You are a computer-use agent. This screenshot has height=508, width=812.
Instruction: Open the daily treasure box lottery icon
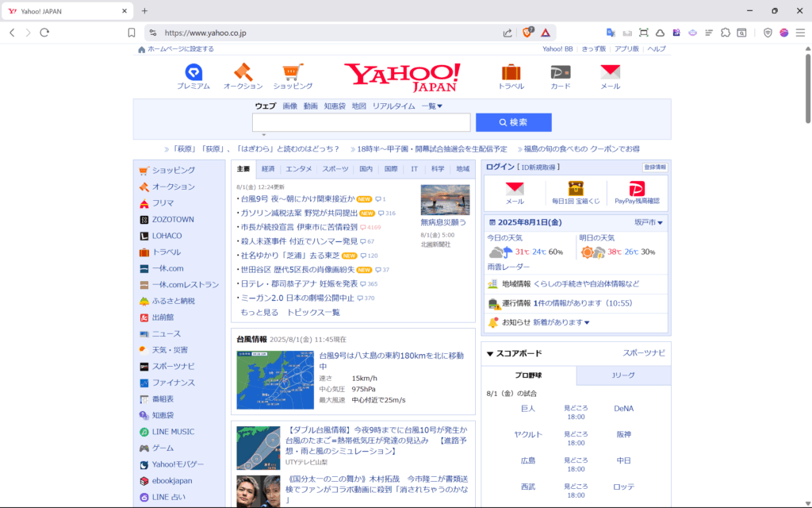[x=576, y=188]
